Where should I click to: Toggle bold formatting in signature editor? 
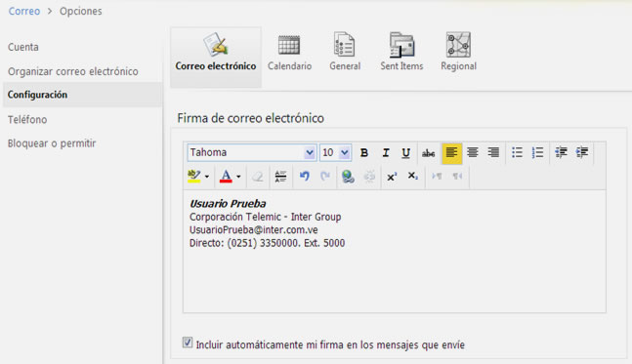point(364,153)
